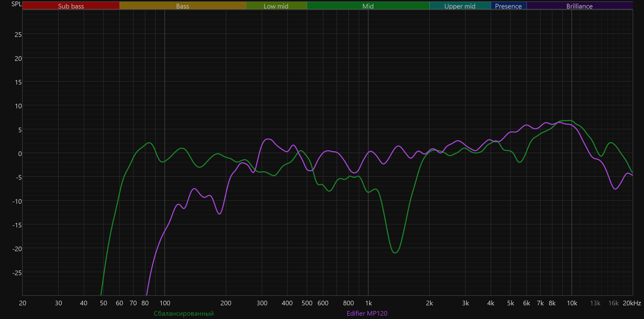This screenshot has height=319, width=644.
Task: Click the 0 dB label on SPL axis
Action: (20, 154)
